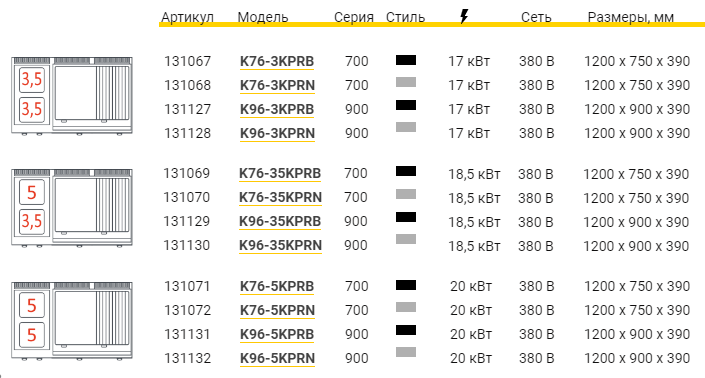Click the Модель column header
The height and width of the screenshot is (378, 705).
(x=263, y=17)
